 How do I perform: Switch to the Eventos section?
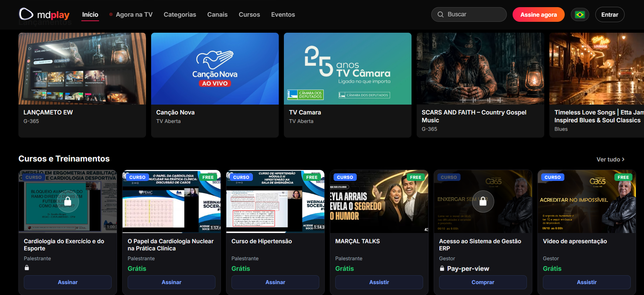point(283,15)
